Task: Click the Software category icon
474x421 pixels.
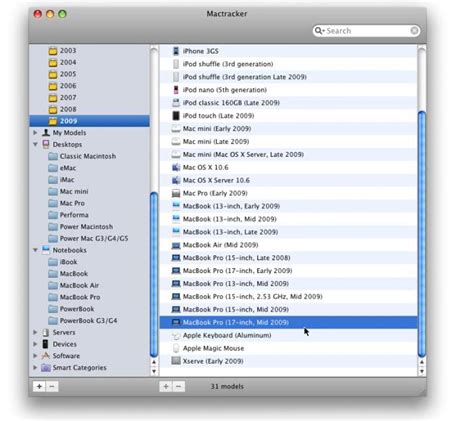Action: (46, 356)
